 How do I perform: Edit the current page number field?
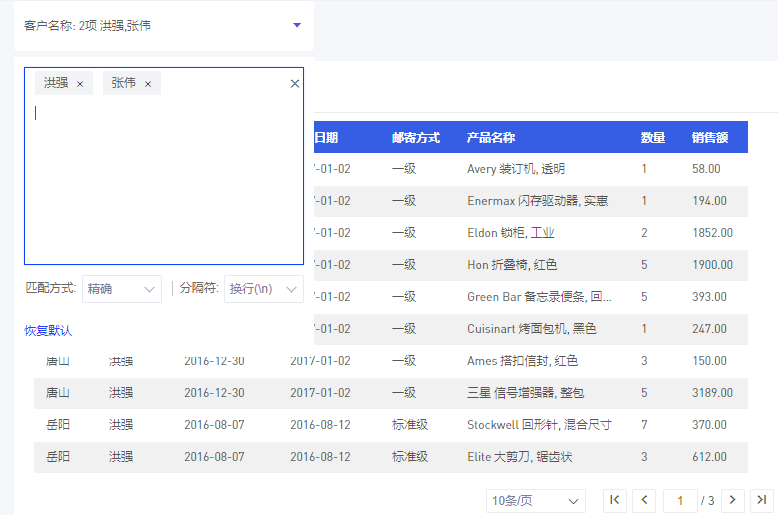[x=680, y=500]
